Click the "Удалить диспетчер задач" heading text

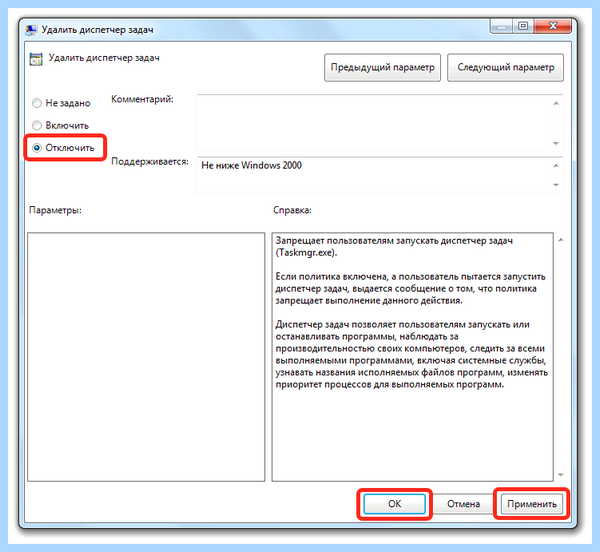pos(104,58)
